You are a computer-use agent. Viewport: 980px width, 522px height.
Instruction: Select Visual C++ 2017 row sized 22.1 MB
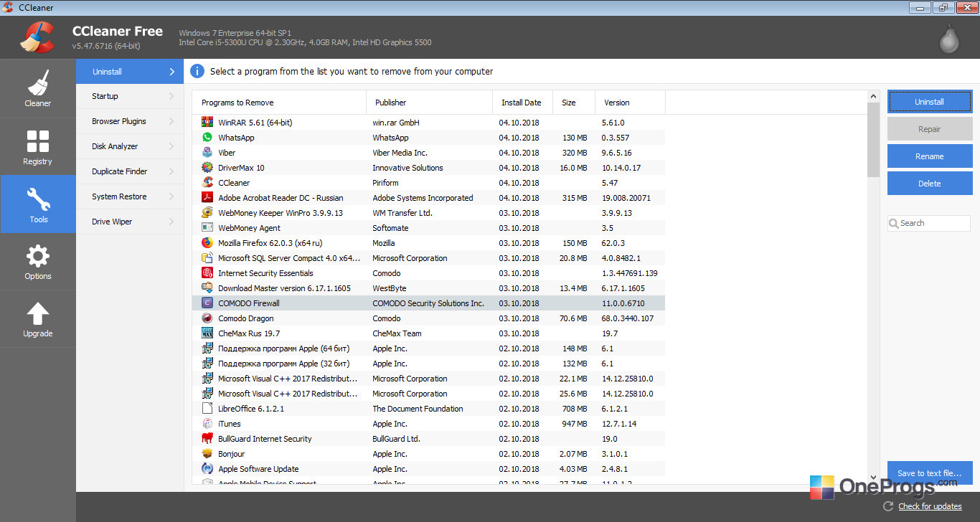point(428,379)
